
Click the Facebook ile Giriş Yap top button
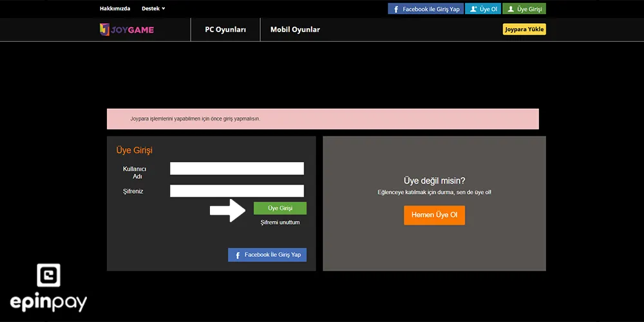click(426, 9)
